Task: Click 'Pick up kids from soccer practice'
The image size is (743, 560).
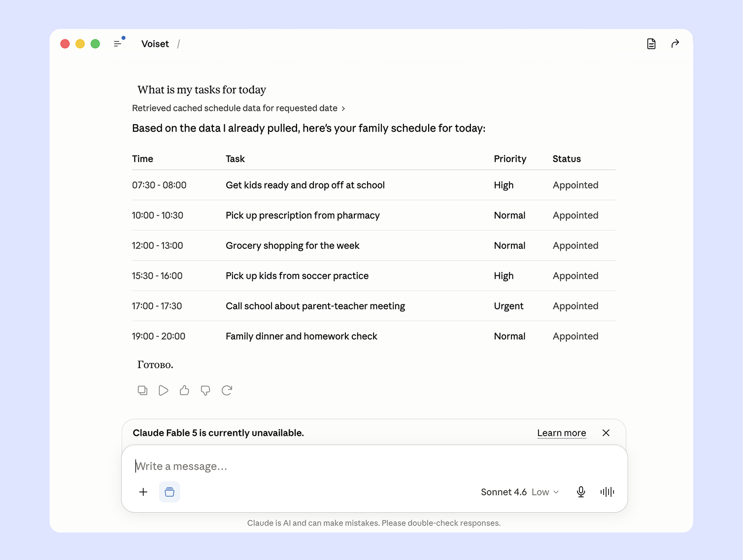Action: [x=297, y=276]
